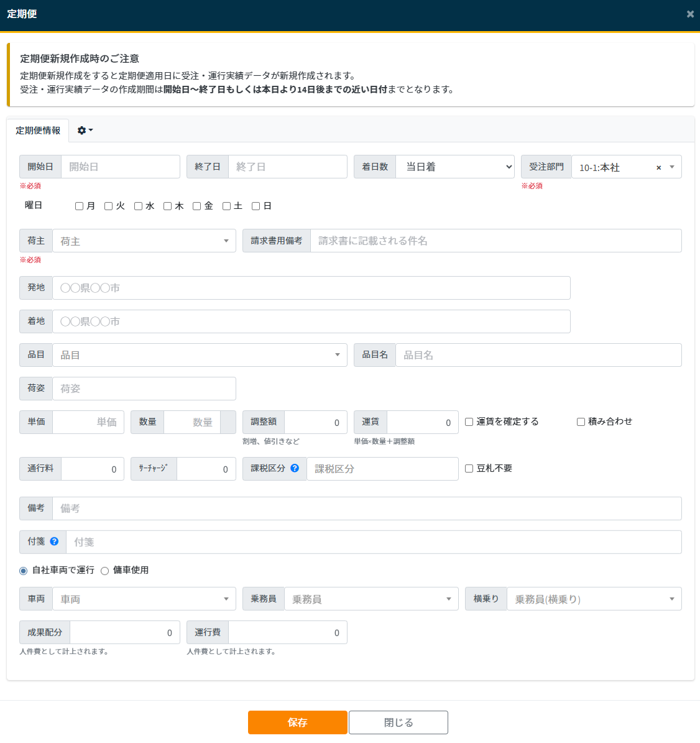Screen dimensions: 700x743
Task: Expand the 荷主 selection dropdown
Action: coord(144,241)
